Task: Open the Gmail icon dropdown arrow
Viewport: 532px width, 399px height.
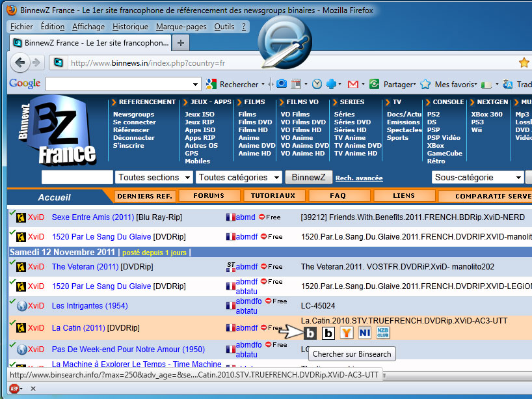Action: [363, 84]
